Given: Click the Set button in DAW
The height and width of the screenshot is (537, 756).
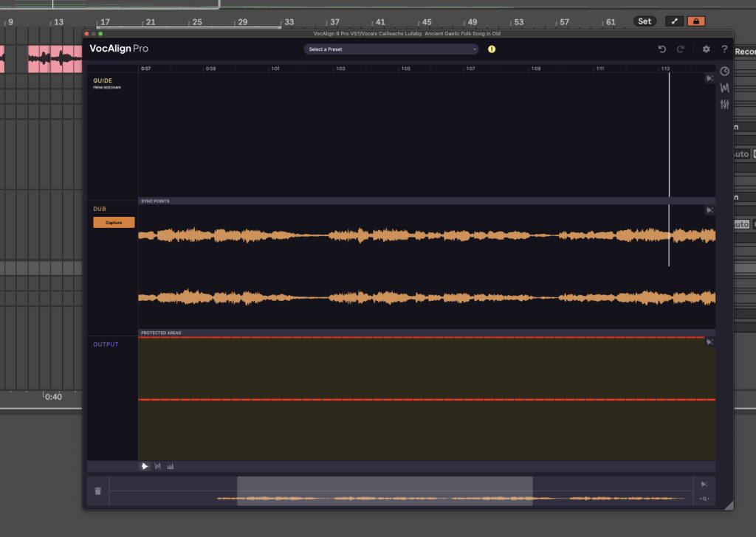Looking at the screenshot, I should [x=645, y=21].
